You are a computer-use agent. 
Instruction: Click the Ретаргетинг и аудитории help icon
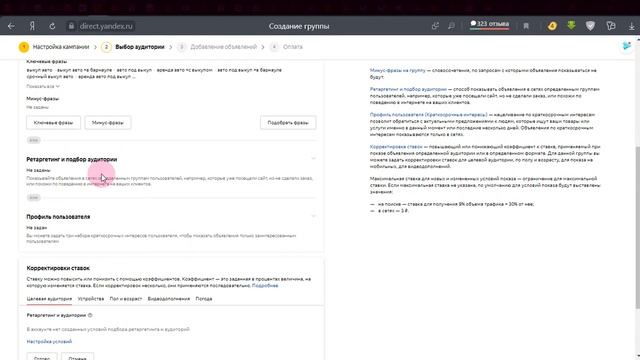coord(90,315)
